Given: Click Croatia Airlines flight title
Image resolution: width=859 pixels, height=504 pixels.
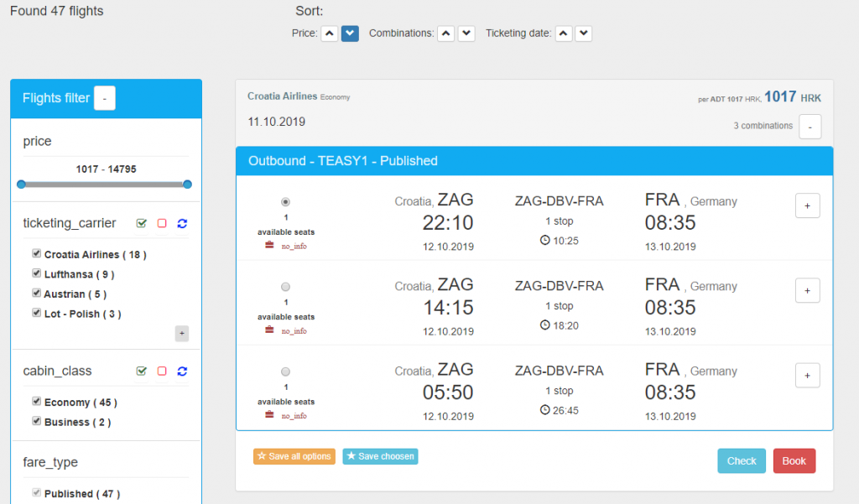Looking at the screenshot, I should coord(282,96).
